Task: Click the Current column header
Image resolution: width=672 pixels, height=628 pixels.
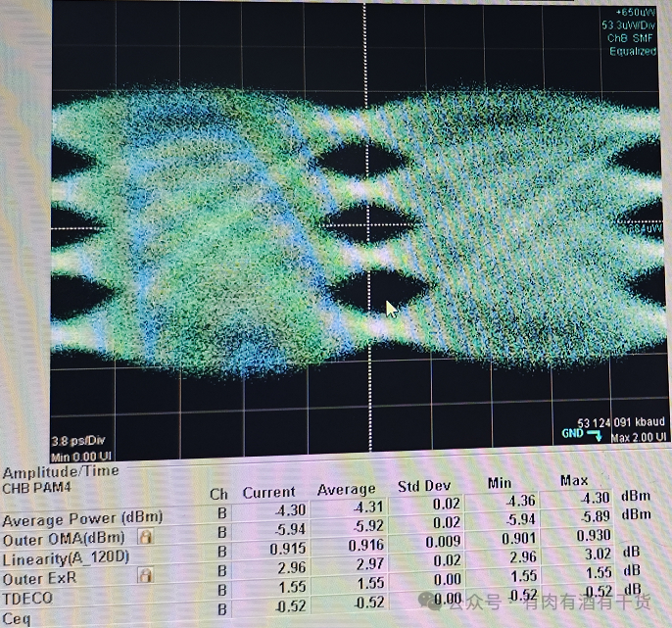Action: [x=268, y=492]
